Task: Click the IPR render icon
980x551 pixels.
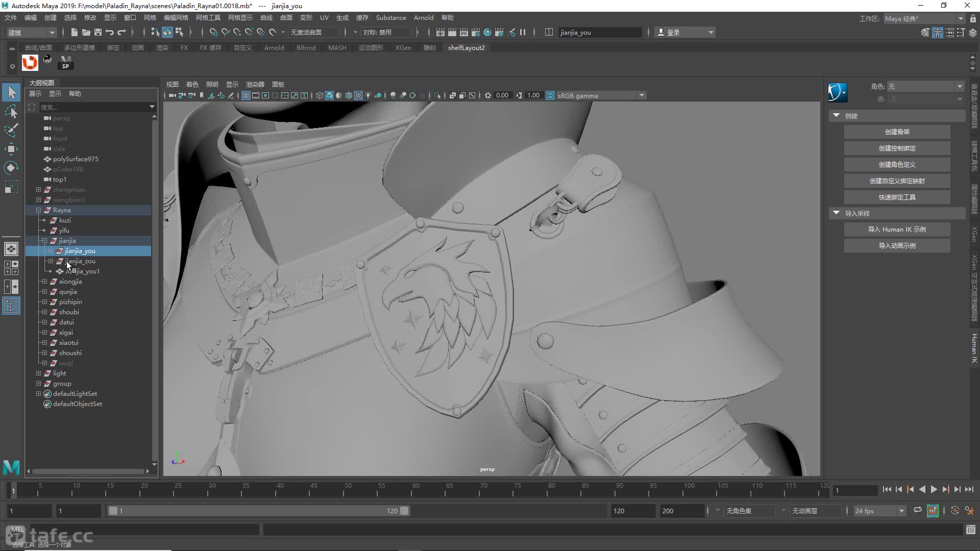Action: pyautogui.click(x=464, y=32)
